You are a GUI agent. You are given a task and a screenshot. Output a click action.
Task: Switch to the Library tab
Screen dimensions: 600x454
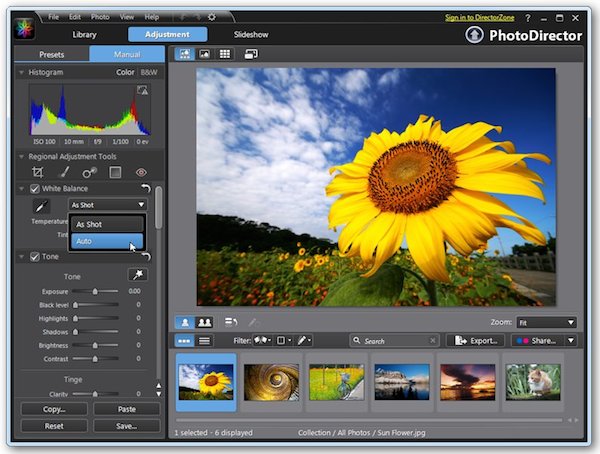point(84,34)
